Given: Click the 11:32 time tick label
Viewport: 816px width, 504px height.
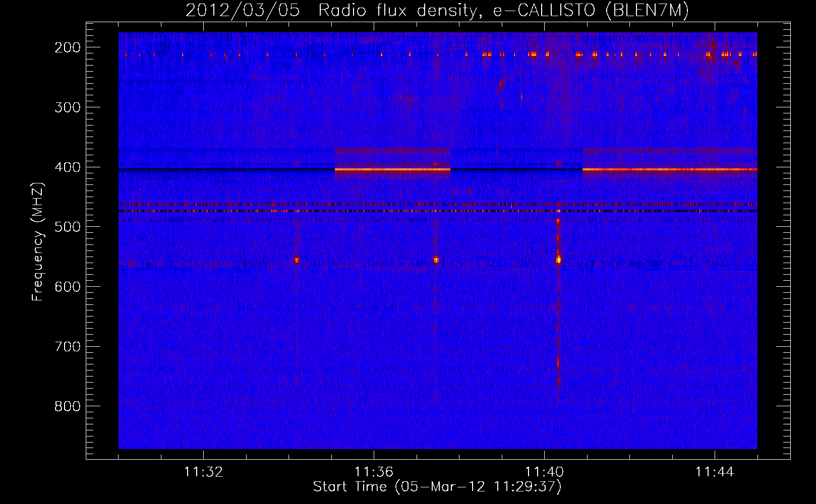Looking at the screenshot, I should pyautogui.click(x=203, y=472).
